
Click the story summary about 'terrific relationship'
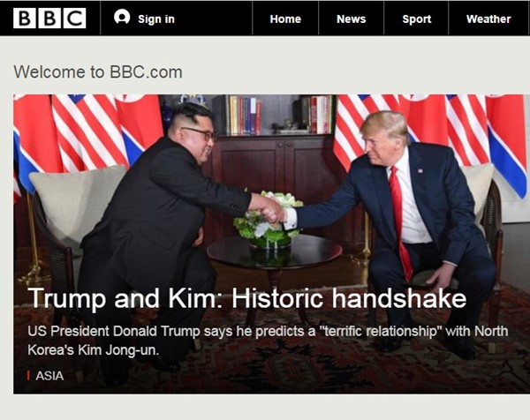pos(268,341)
